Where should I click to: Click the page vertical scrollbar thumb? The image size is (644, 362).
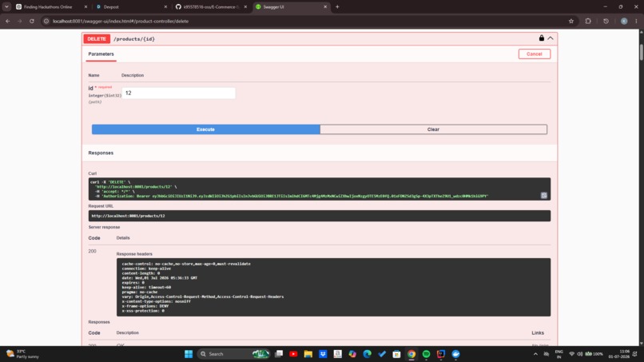641,52
